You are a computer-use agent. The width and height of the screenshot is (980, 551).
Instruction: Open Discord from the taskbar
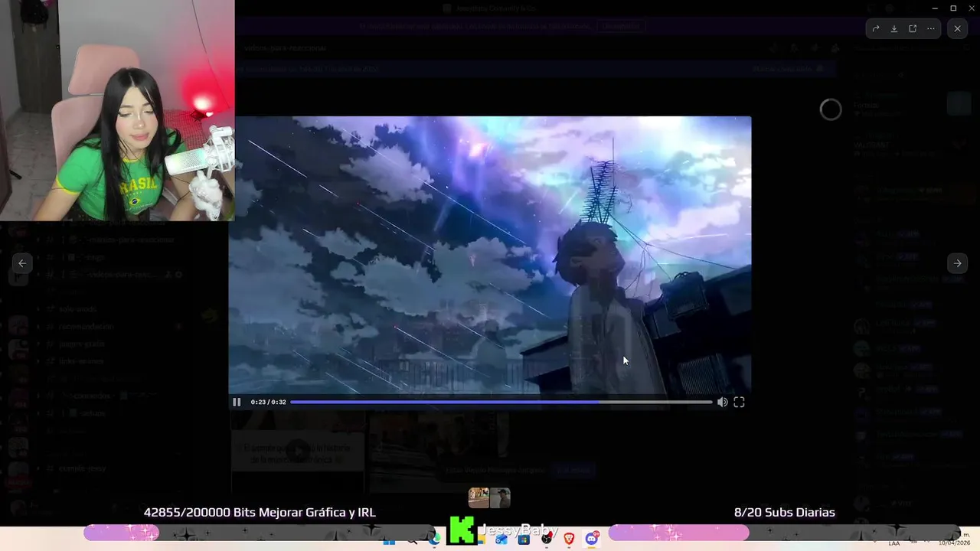591,540
